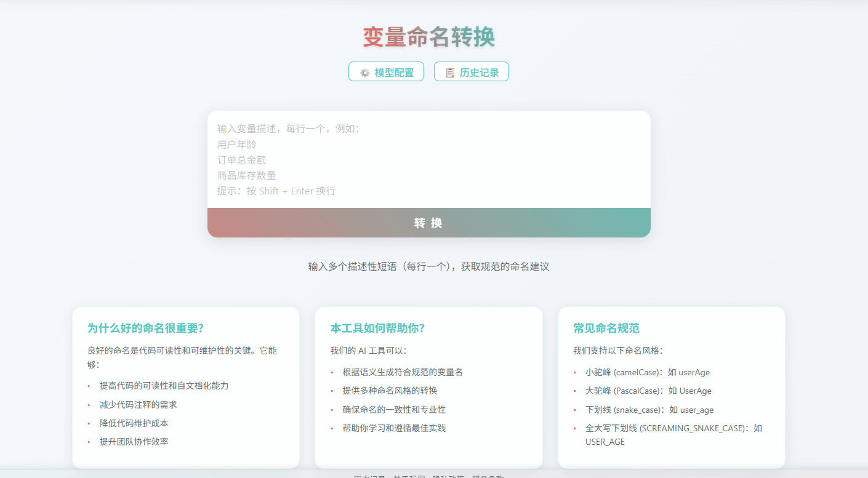Viewport: 868px width, 478px height.
Task: Open 模型配置 model configuration
Action: click(386, 71)
